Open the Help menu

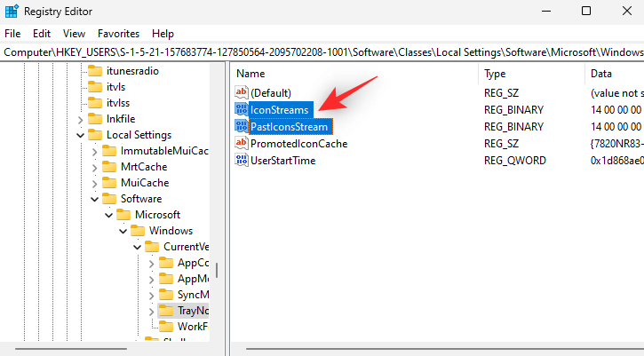click(x=163, y=34)
